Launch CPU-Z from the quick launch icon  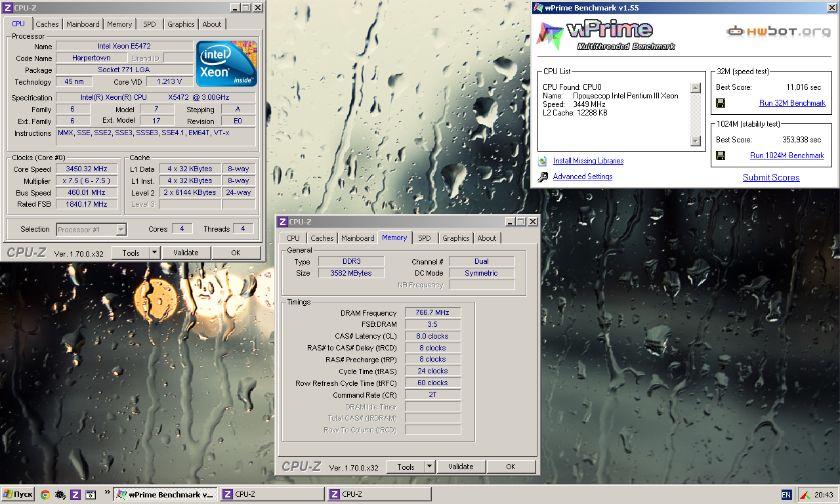coord(75,495)
